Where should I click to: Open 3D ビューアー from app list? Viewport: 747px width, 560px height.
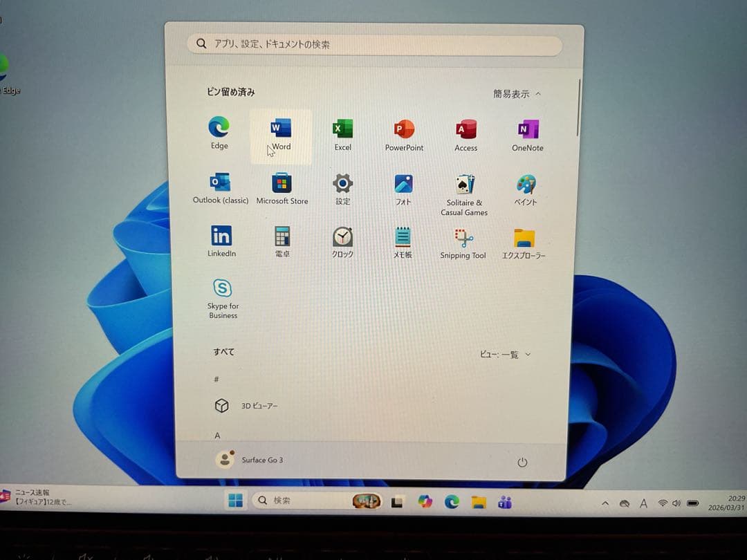tap(246, 406)
